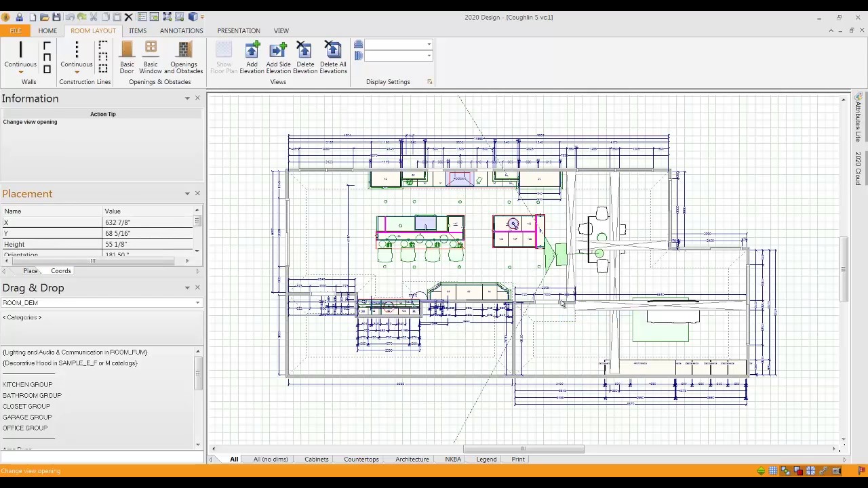The width and height of the screenshot is (868, 488).
Task: Open the FILE menu
Action: pyautogui.click(x=15, y=30)
